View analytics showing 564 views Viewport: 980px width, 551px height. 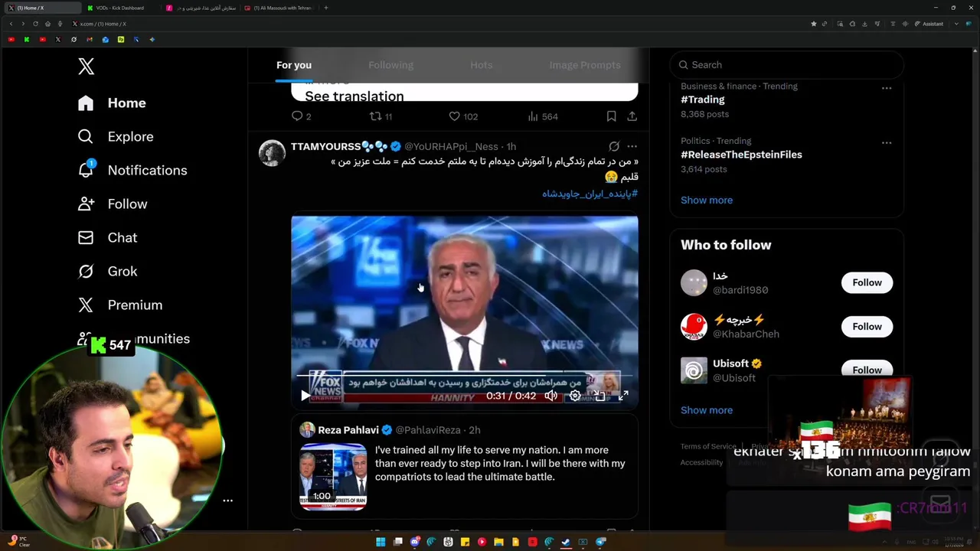click(543, 116)
